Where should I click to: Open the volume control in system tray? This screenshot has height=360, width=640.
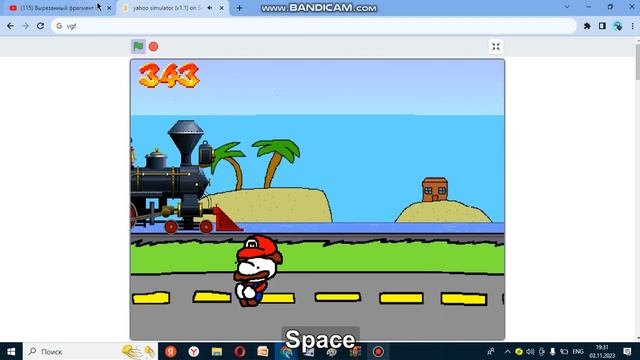[x=530, y=351]
